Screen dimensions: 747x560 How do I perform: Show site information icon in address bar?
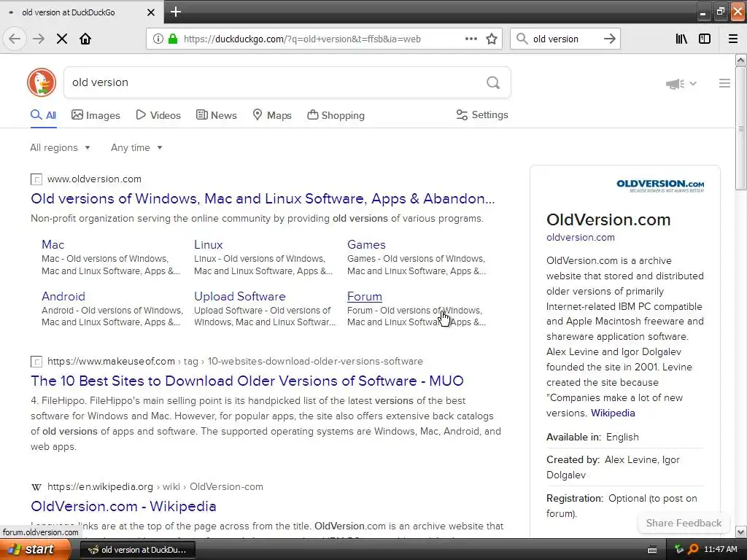158,39
